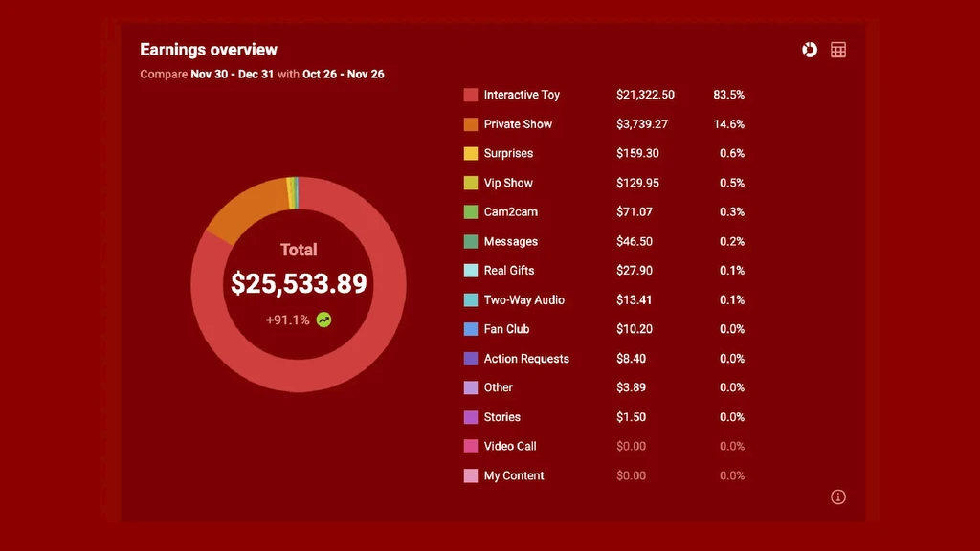Click the $8.40 amount
The height and width of the screenshot is (551, 980).
click(x=632, y=359)
